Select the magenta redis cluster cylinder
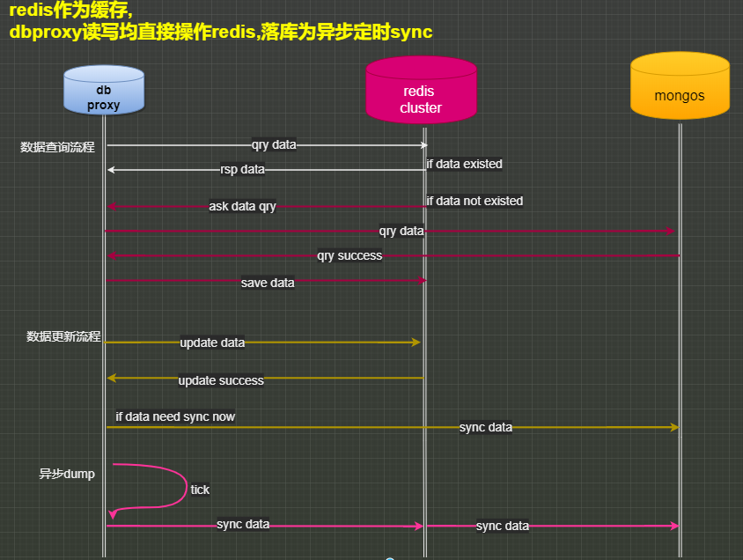The image size is (743, 560). [421, 90]
